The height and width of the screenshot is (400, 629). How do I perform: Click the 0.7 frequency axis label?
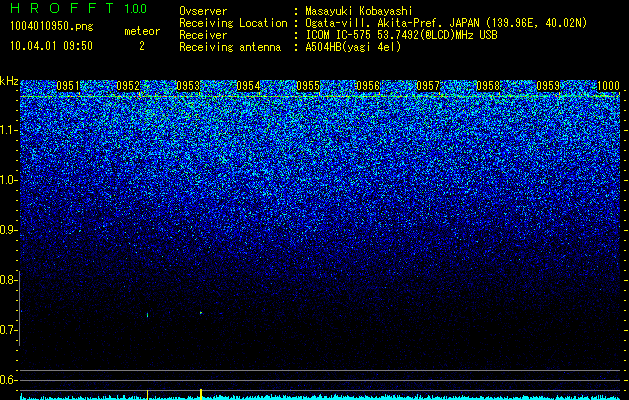[8, 330]
